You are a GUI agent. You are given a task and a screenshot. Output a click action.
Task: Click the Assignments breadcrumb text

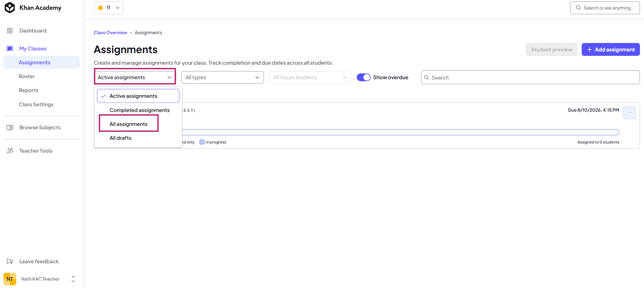[x=148, y=33]
